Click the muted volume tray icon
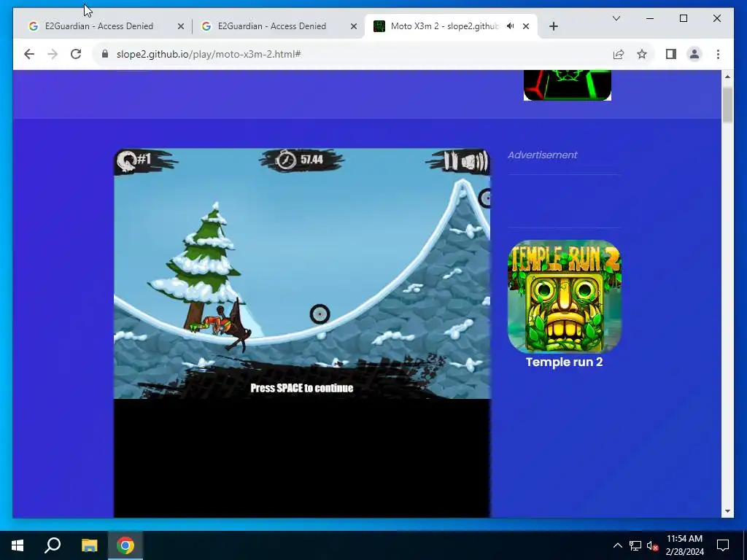Viewport: 747px width, 560px height. (652, 545)
